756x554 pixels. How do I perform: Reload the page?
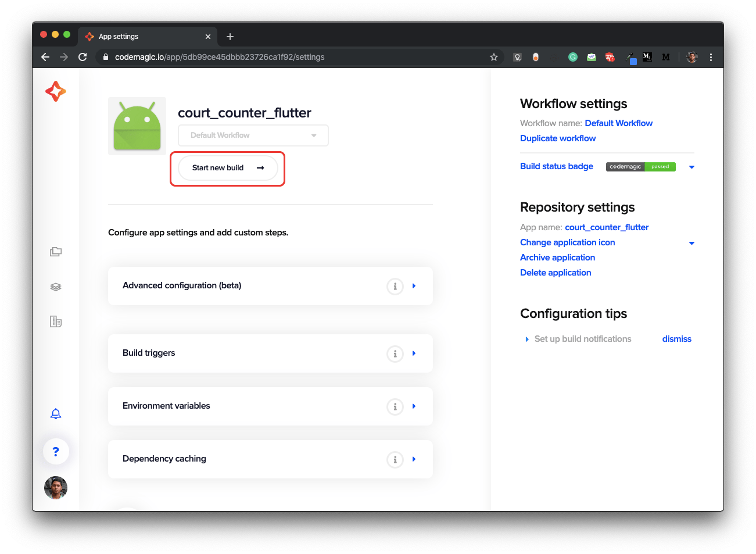click(83, 57)
